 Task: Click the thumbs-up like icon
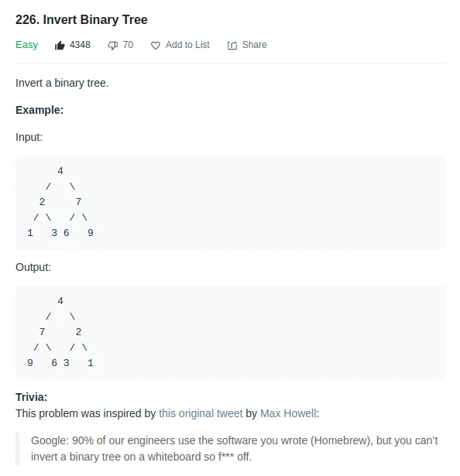pos(60,45)
